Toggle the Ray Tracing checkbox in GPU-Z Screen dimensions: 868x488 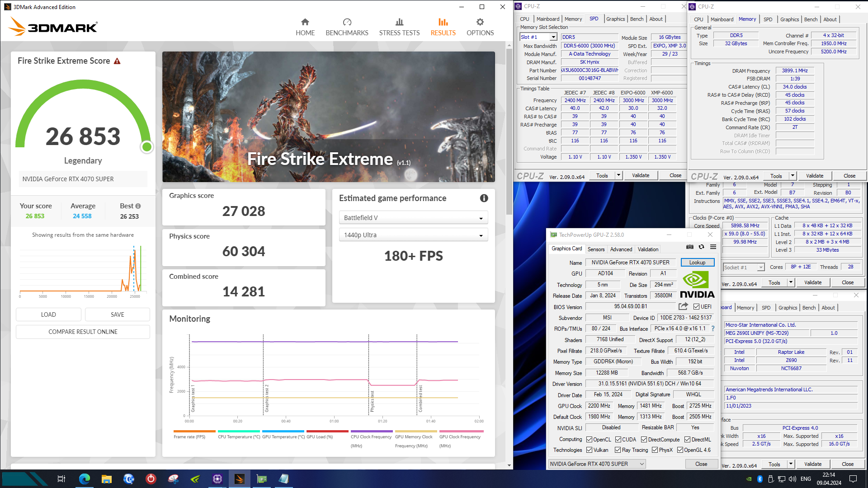(x=618, y=450)
